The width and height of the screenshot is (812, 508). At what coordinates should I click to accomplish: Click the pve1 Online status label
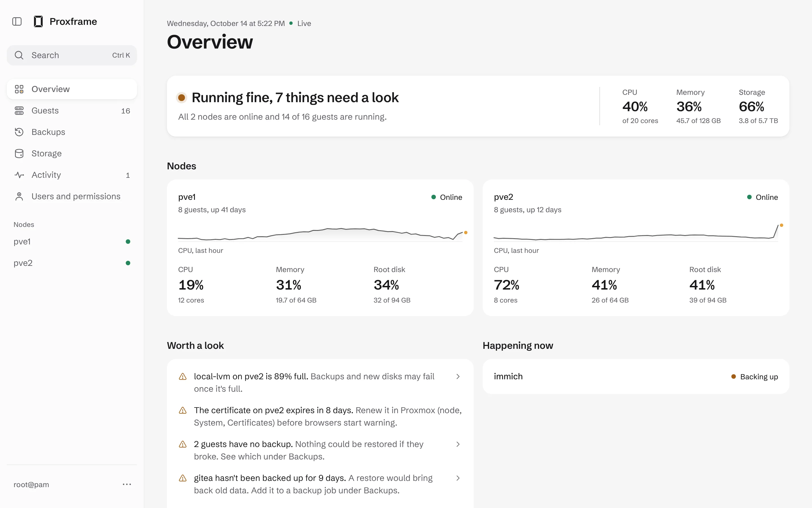[x=447, y=197]
